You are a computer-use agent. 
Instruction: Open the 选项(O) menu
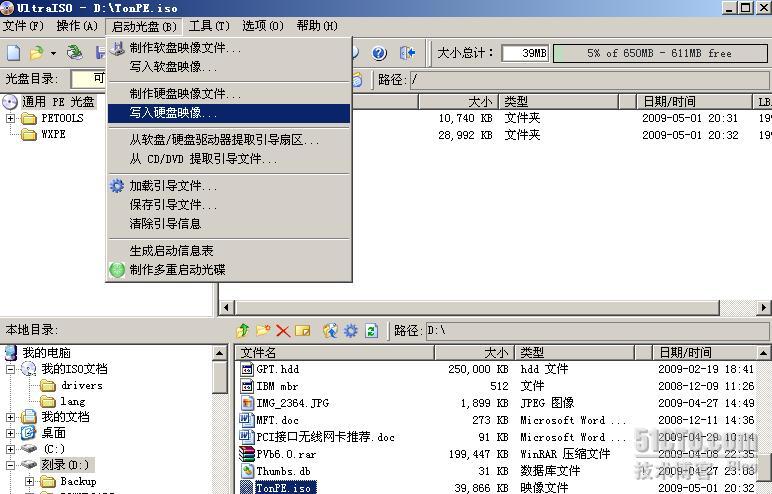point(263,26)
